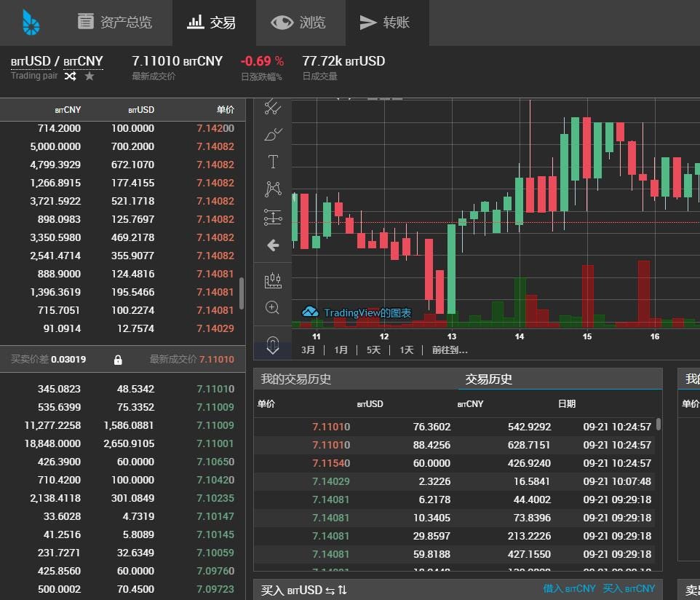Click the back arrow in chart toolbar
Viewport: 700px width, 600px height.
[273, 245]
